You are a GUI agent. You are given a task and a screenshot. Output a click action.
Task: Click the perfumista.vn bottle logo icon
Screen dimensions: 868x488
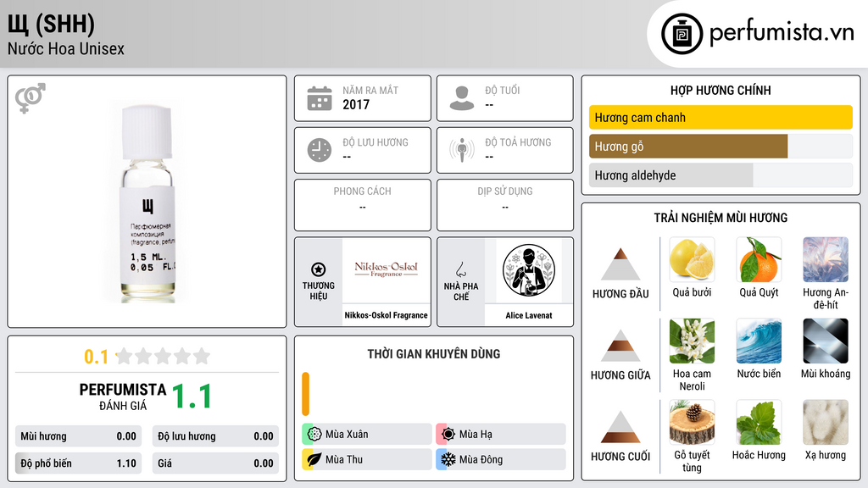(x=682, y=34)
